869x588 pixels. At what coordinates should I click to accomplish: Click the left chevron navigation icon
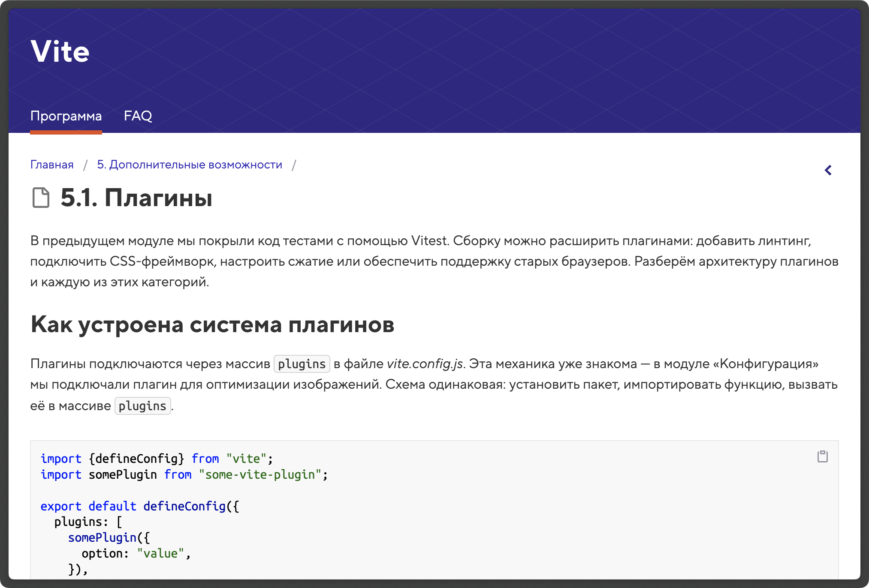[828, 170]
